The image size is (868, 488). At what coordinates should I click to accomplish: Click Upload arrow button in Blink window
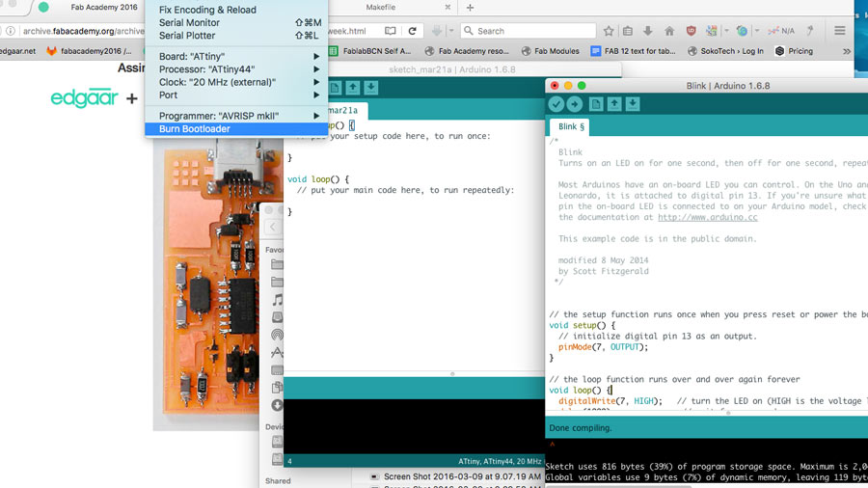[x=575, y=104]
